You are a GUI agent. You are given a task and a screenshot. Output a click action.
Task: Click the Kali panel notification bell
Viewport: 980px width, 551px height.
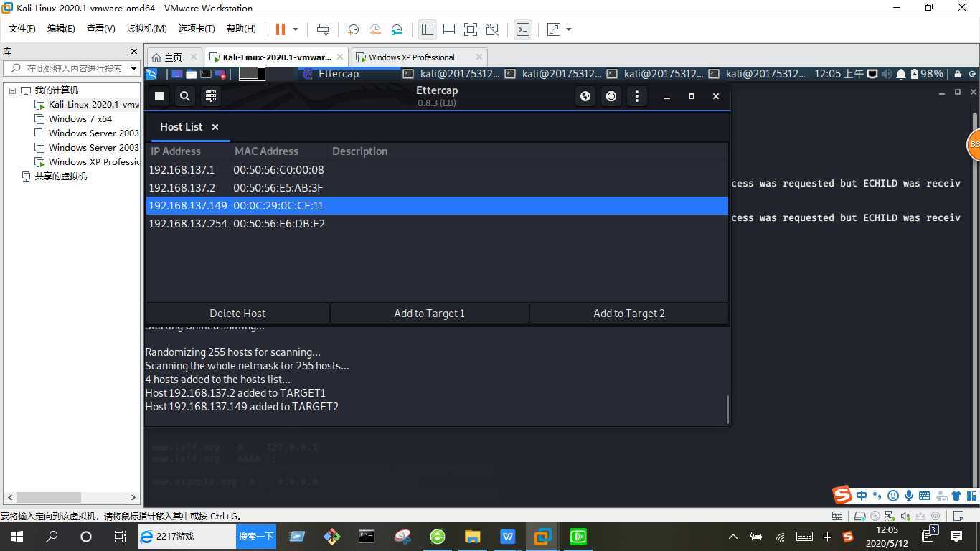pyautogui.click(x=901, y=74)
